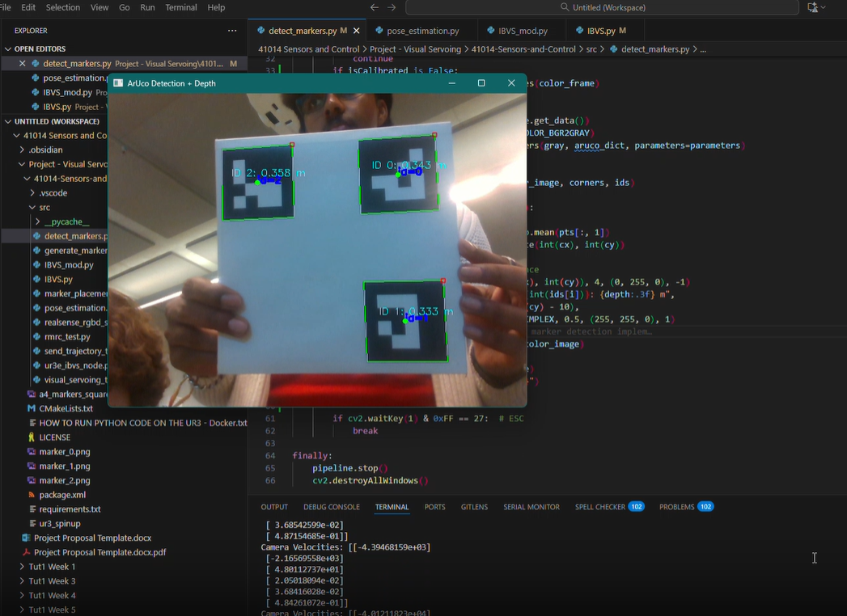This screenshot has height=616, width=847.
Task: Switch to the pose_estimation.py tab
Action: pyautogui.click(x=422, y=31)
